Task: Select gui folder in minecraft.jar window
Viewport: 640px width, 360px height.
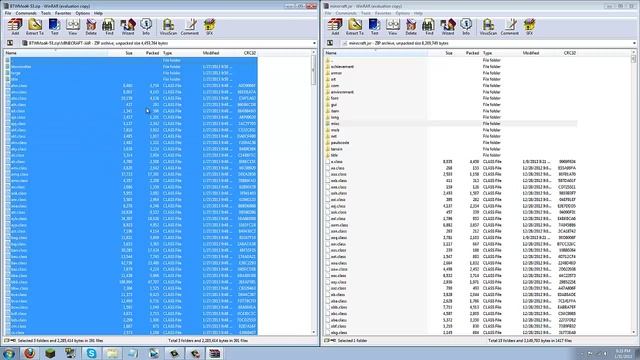Action: tap(334, 104)
